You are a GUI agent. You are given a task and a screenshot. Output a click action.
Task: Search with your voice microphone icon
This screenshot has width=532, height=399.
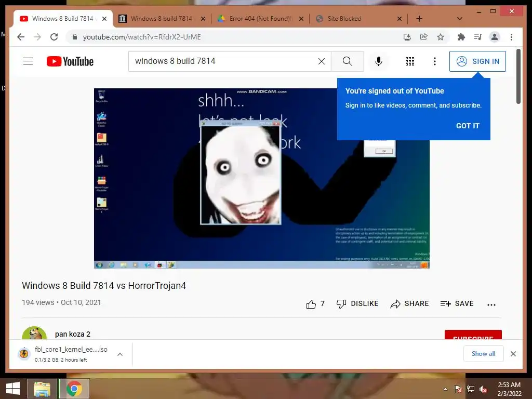[379, 61]
